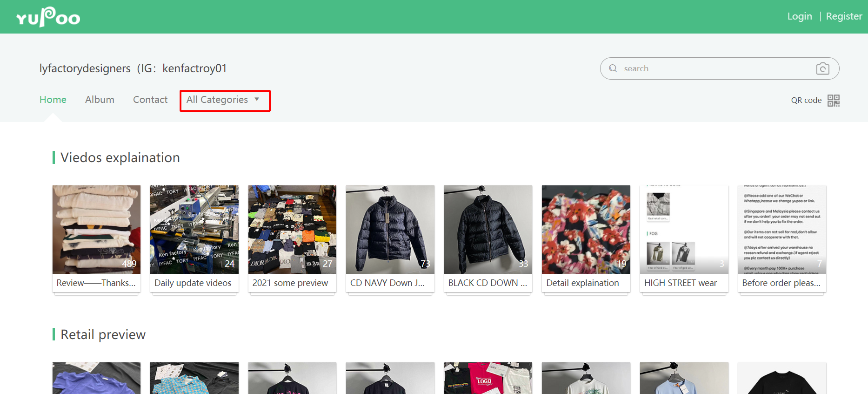
Task: Click the Detail explaination caption text
Action: (582, 283)
